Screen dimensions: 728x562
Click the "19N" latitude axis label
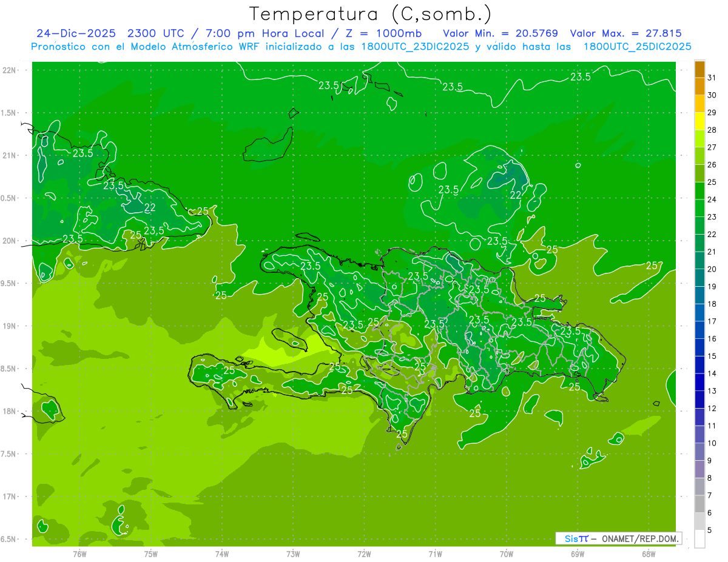10,326
